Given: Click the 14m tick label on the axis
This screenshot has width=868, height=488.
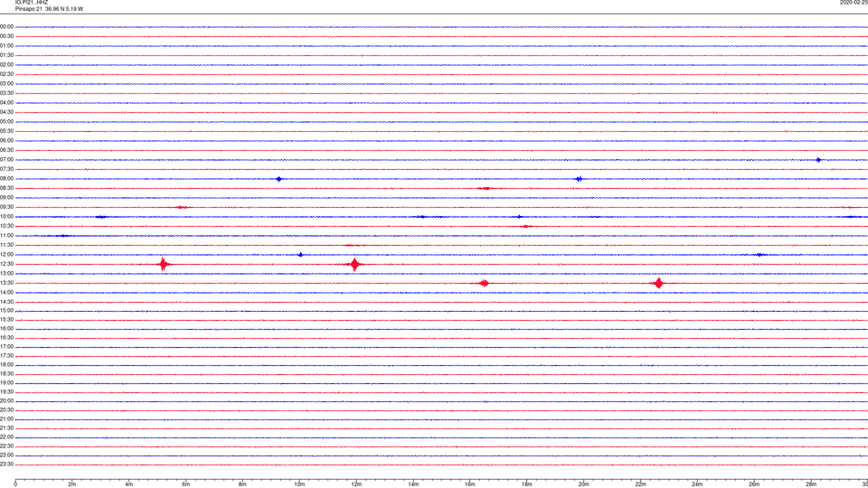Looking at the screenshot, I should 413,484.
